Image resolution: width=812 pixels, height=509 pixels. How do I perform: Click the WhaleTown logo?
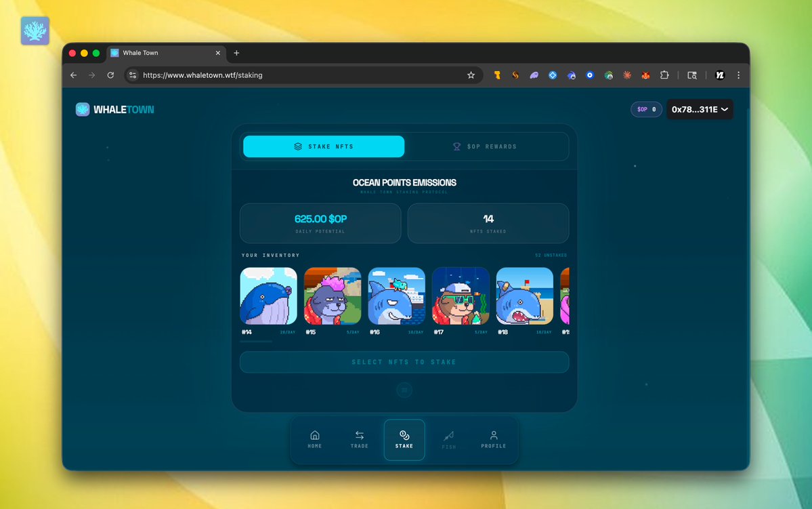pos(115,109)
